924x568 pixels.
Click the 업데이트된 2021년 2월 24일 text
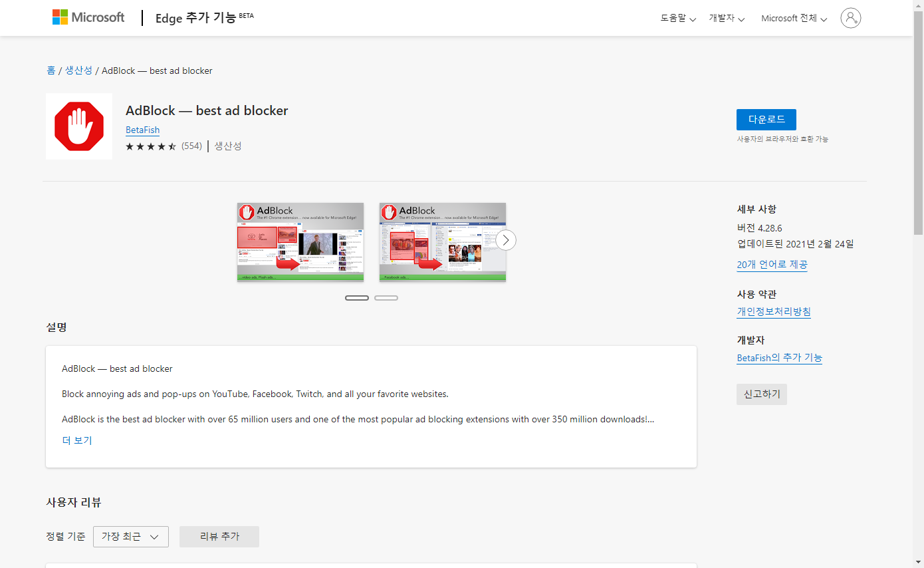click(x=796, y=244)
